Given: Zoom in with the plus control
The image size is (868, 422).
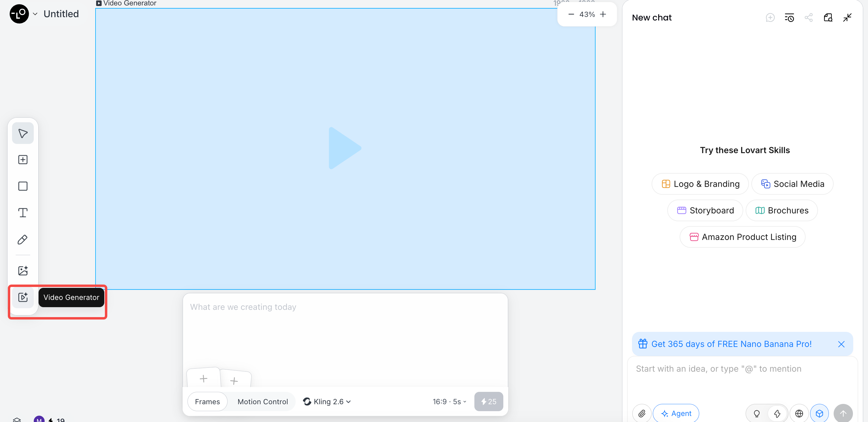Looking at the screenshot, I should [603, 14].
